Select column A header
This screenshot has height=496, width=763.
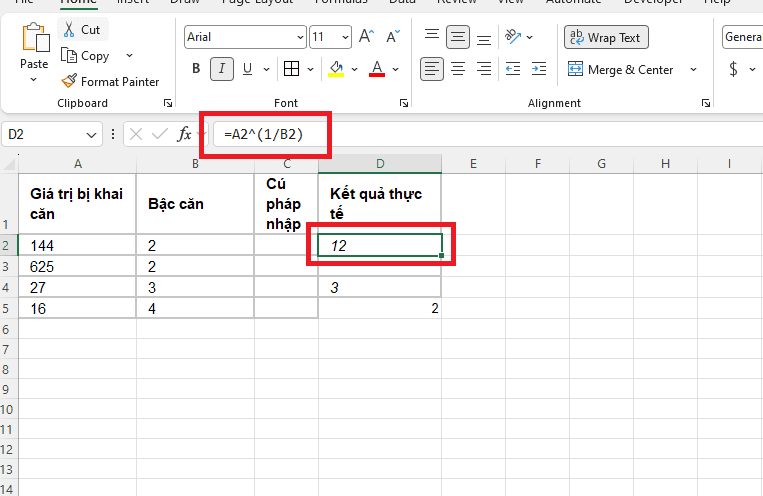(x=77, y=164)
